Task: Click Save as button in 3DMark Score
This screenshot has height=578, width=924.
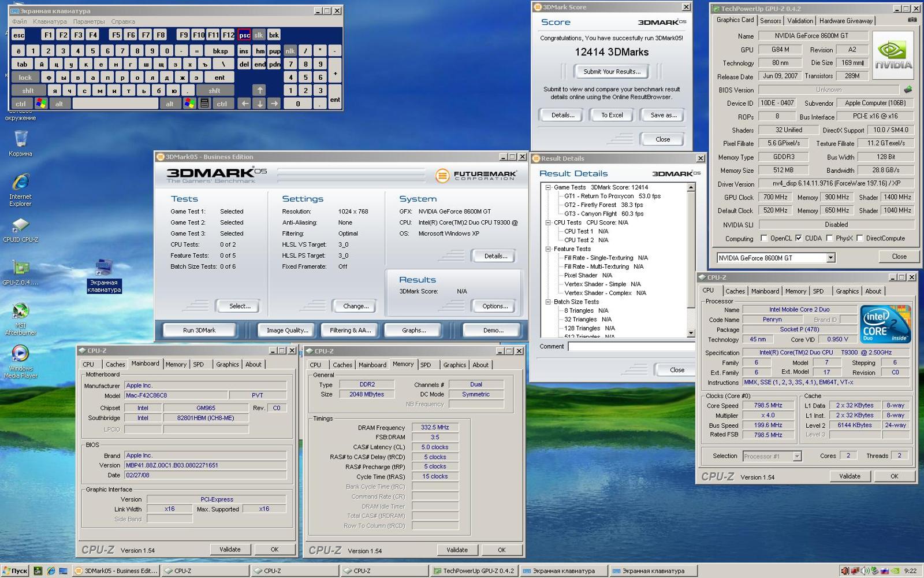Action: (x=663, y=115)
